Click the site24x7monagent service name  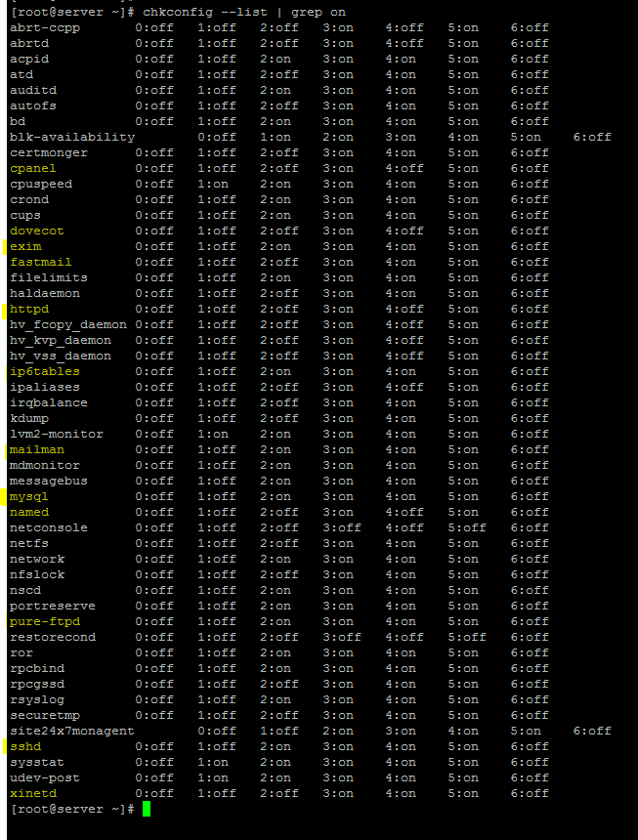tap(72, 731)
